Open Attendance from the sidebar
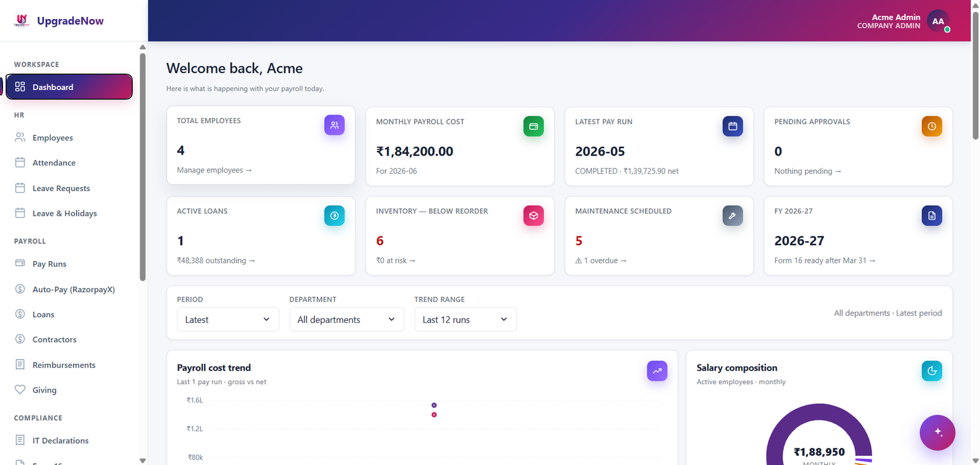980x465 pixels. pyautogui.click(x=69, y=162)
